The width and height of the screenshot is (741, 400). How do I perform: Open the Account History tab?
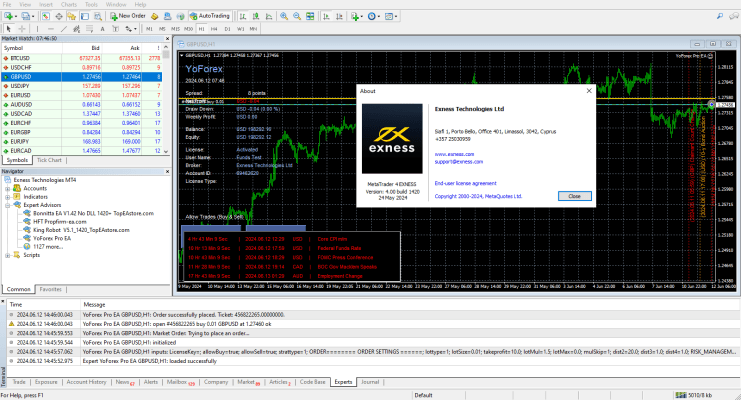pos(86,382)
